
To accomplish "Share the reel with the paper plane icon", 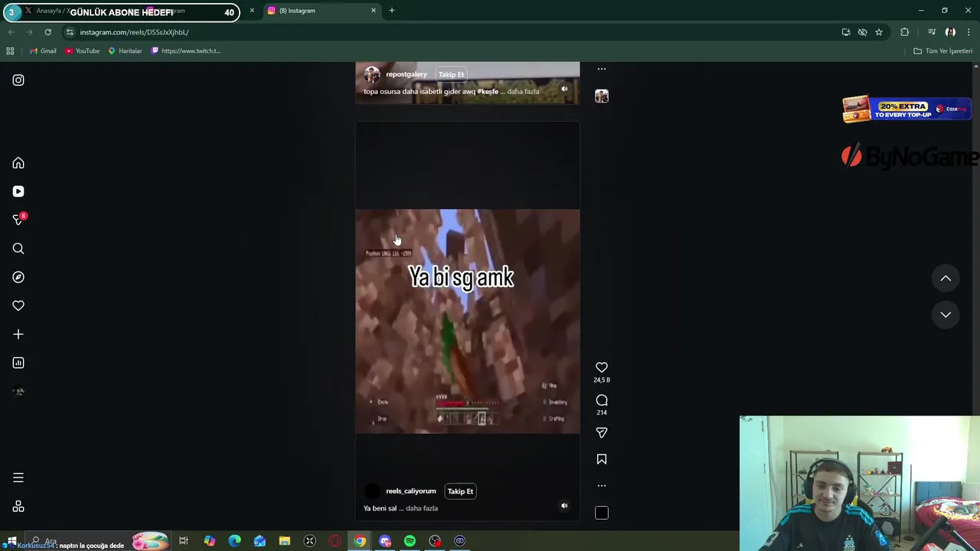I will 602,432.
